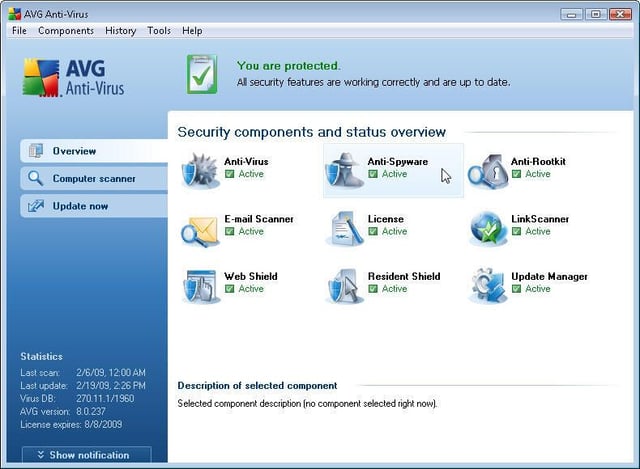Click the Resident Shield label

pyautogui.click(x=404, y=276)
